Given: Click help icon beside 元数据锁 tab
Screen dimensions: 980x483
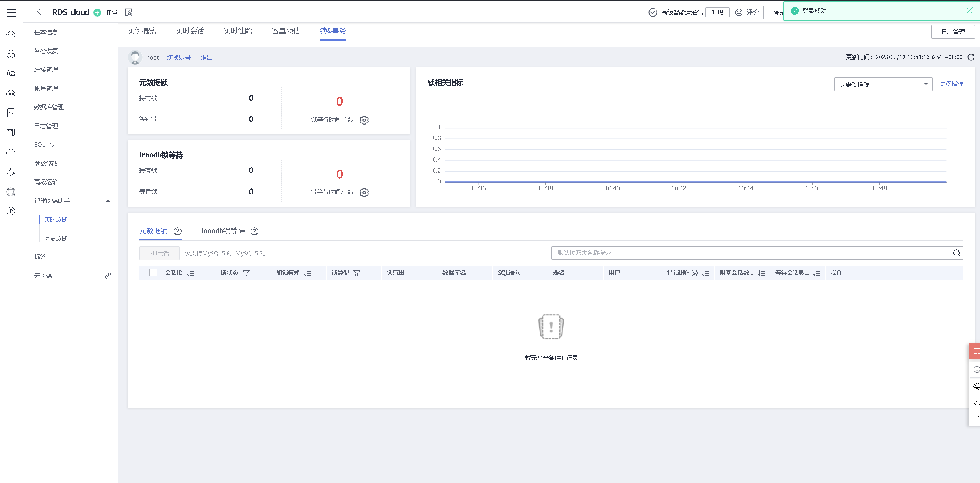Looking at the screenshot, I should [x=178, y=231].
